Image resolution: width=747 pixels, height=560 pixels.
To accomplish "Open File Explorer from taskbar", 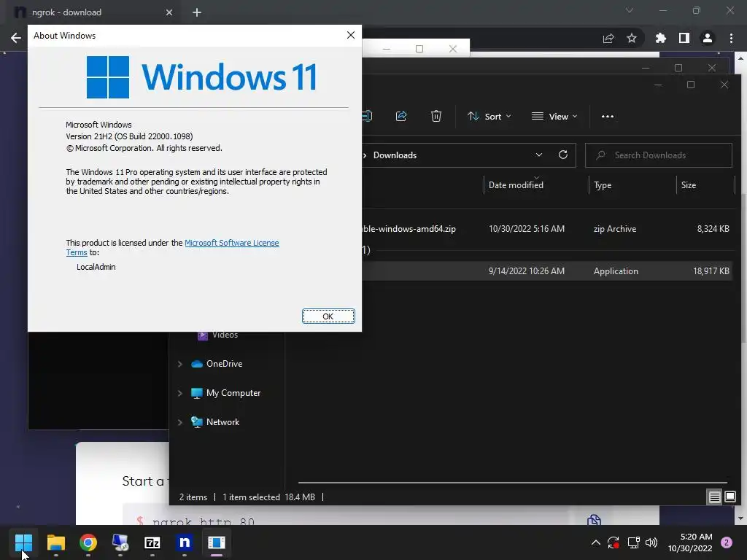I will (55, 542).
